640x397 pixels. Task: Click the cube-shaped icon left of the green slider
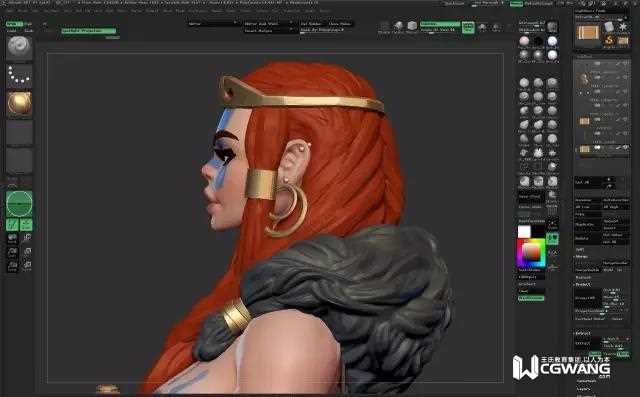point(412,26)
